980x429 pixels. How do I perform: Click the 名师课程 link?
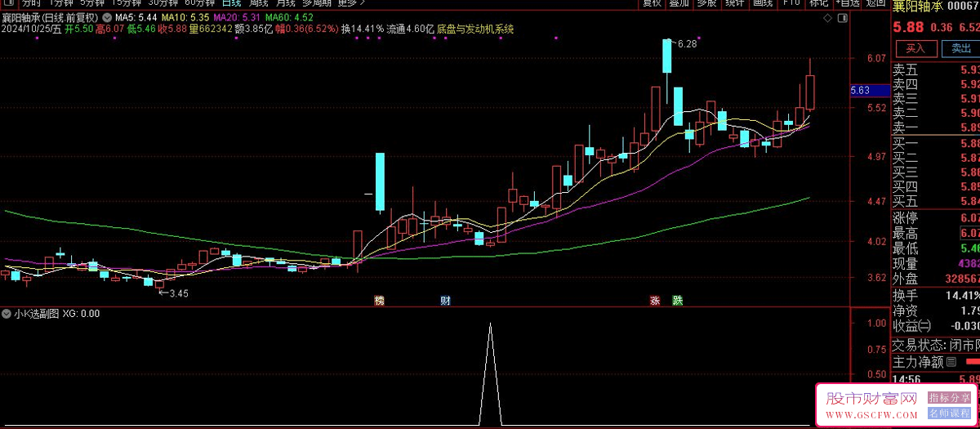point(950,414)
